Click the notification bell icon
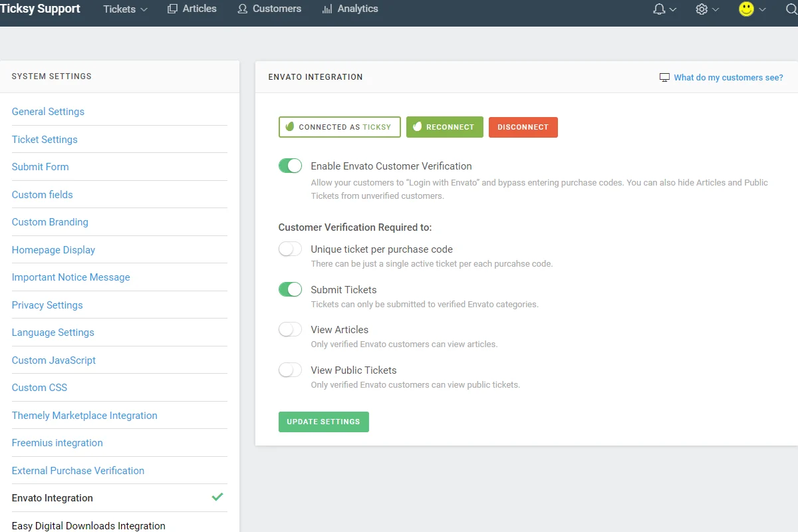The image size is (798, 532). [x=660, y=9]
